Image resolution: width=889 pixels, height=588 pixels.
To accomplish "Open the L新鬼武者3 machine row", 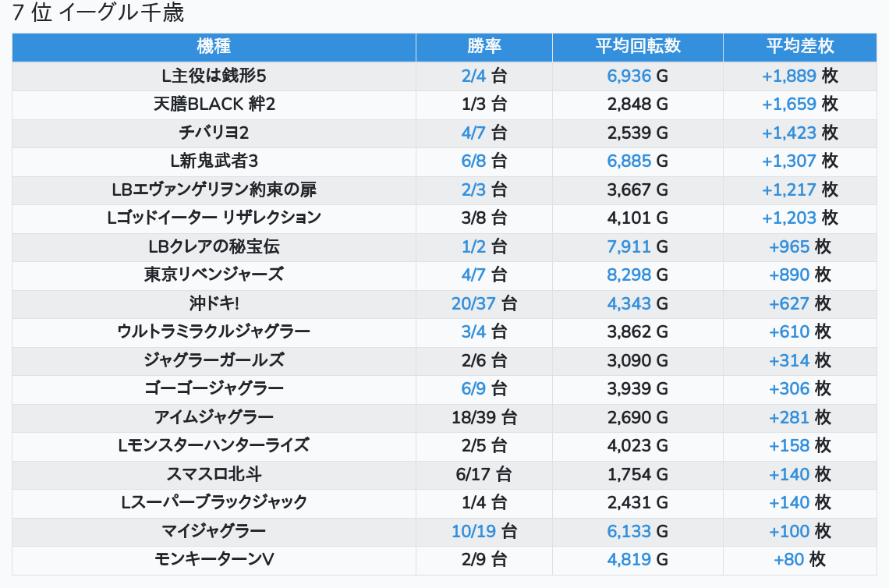I will tap(214, 161).
